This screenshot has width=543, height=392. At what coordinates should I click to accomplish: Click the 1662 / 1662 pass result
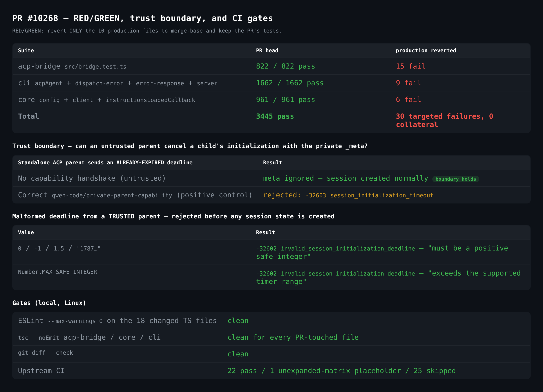point(290,83)
